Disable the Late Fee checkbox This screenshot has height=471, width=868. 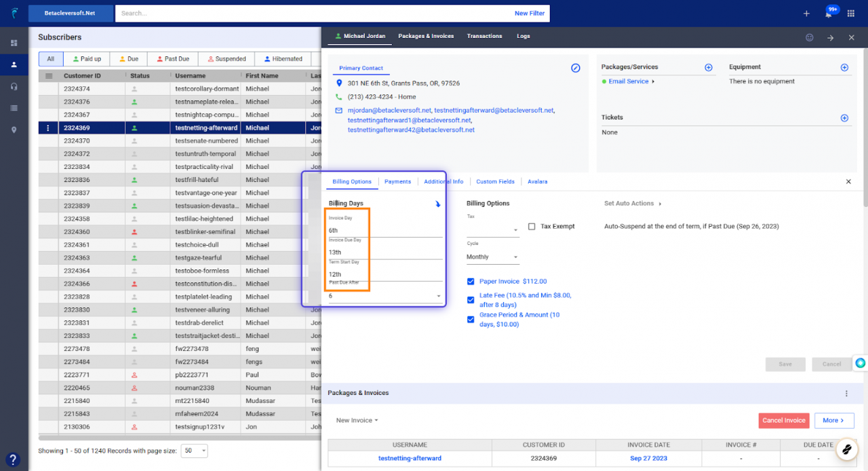471,300
